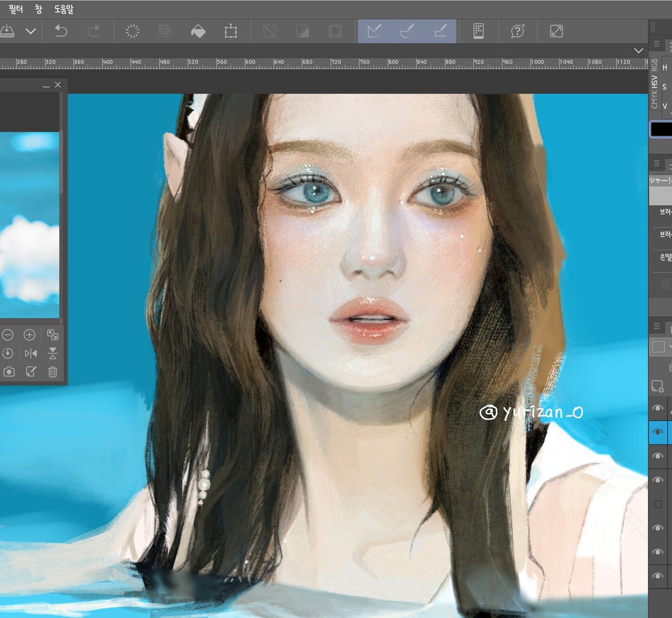Select the Paint Bucket tool in the toolbar
Screen dimensions: 672x618
coord(199,31)
